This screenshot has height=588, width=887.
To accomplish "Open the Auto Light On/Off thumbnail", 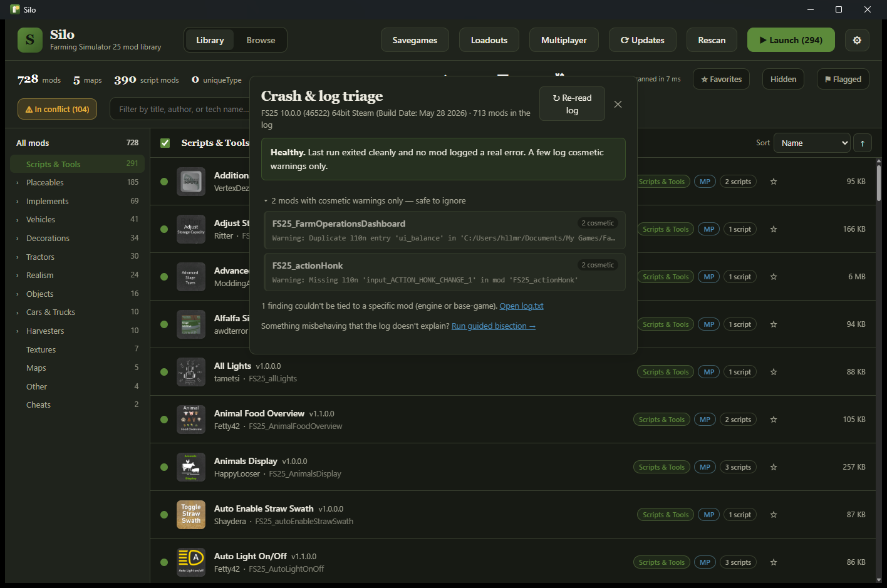I will 191,562.
